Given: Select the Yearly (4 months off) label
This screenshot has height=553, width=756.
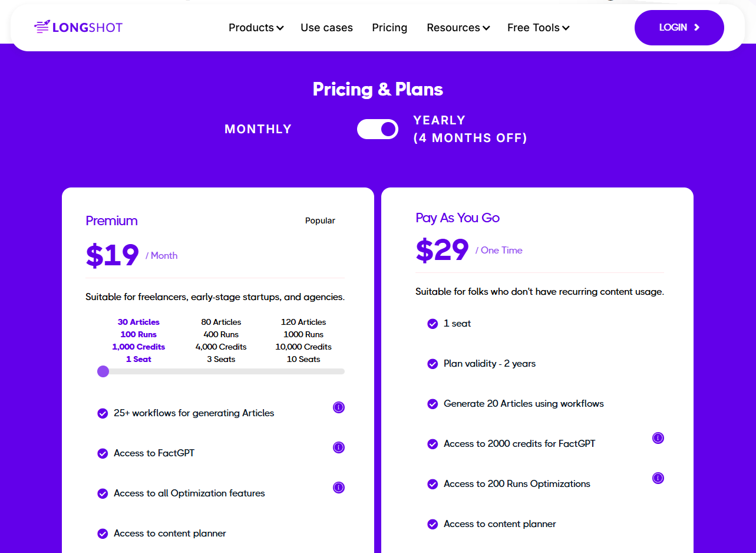Looking at the screenshot, I should click(x=470, y=129).
